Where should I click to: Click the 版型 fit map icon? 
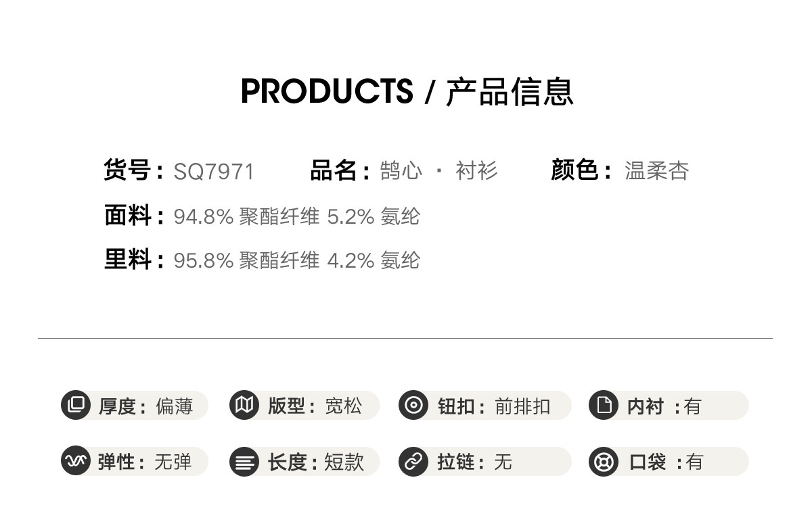point(244,406)
